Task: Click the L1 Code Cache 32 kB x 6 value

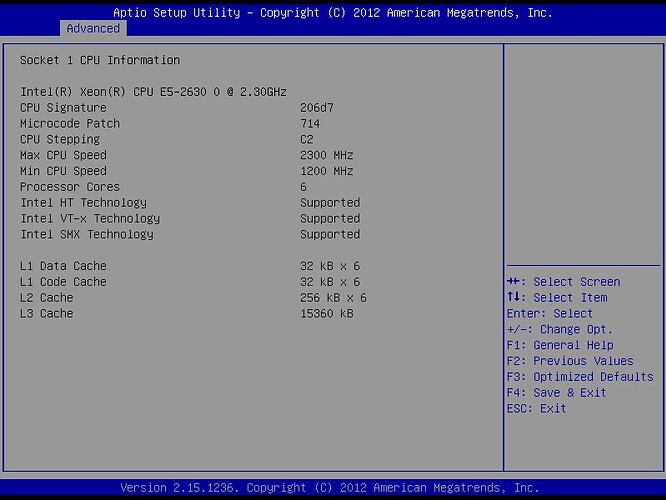Action: [x=330, y=282]
